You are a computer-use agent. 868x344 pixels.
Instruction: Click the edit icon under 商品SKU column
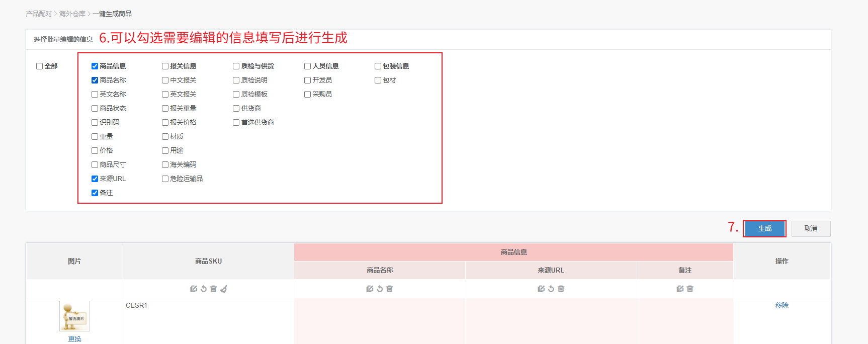coord(194,289)
